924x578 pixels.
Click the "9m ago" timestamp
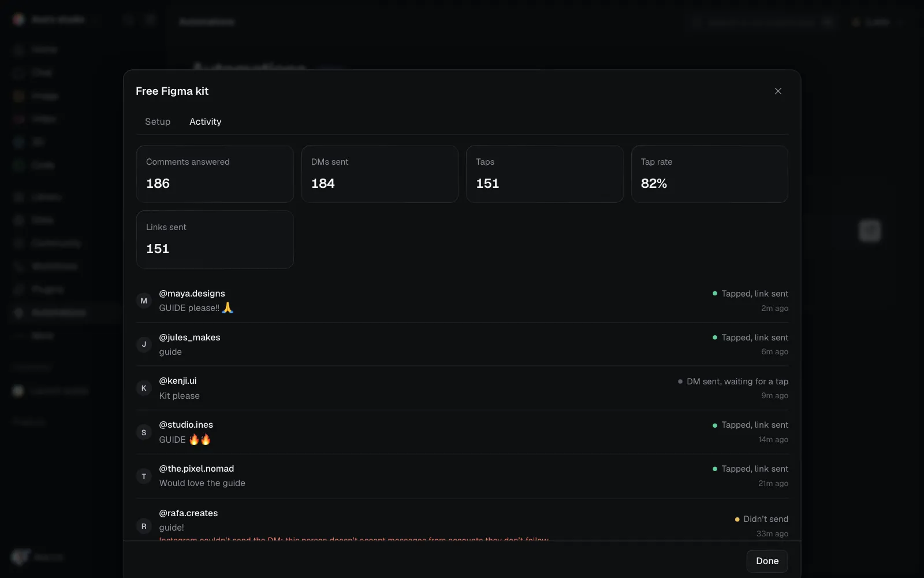tap(774, 396)
